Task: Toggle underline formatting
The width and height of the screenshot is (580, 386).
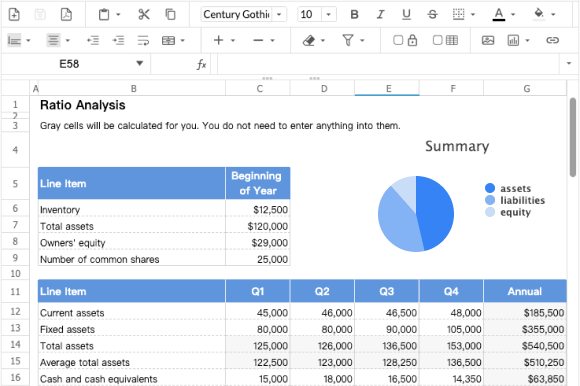Action: (406, 14)
